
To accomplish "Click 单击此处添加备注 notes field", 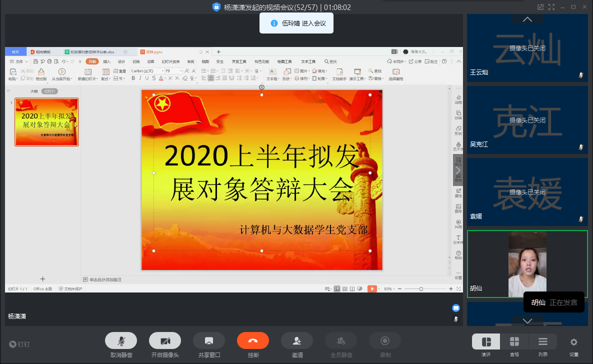I will [105, 279].
